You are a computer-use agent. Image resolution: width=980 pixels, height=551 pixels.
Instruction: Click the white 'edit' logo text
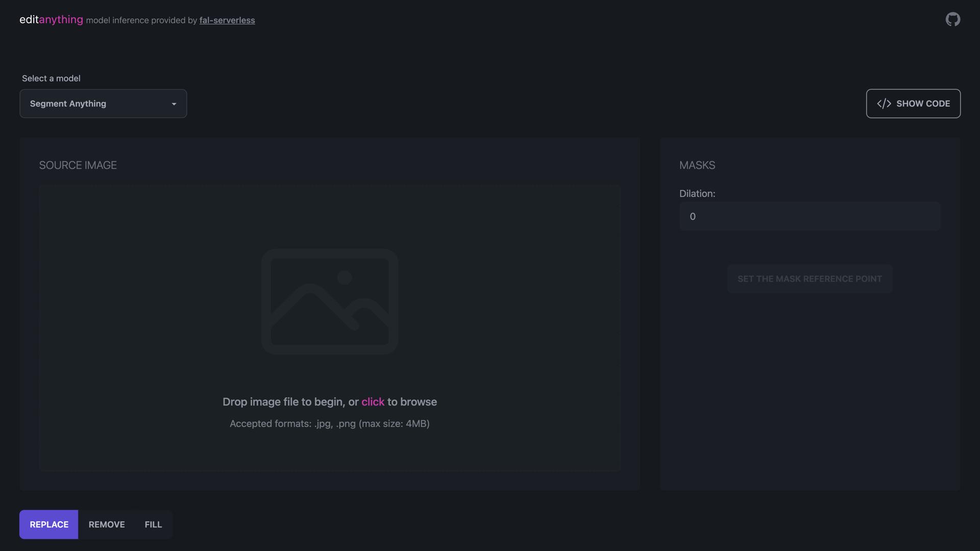[x=29, y=19]
